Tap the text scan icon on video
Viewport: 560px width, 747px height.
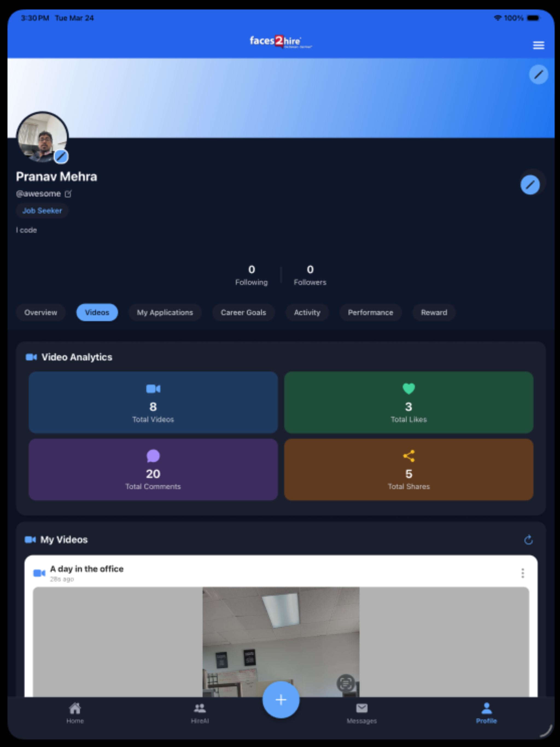pyautogui.click(x=346, y=683)
